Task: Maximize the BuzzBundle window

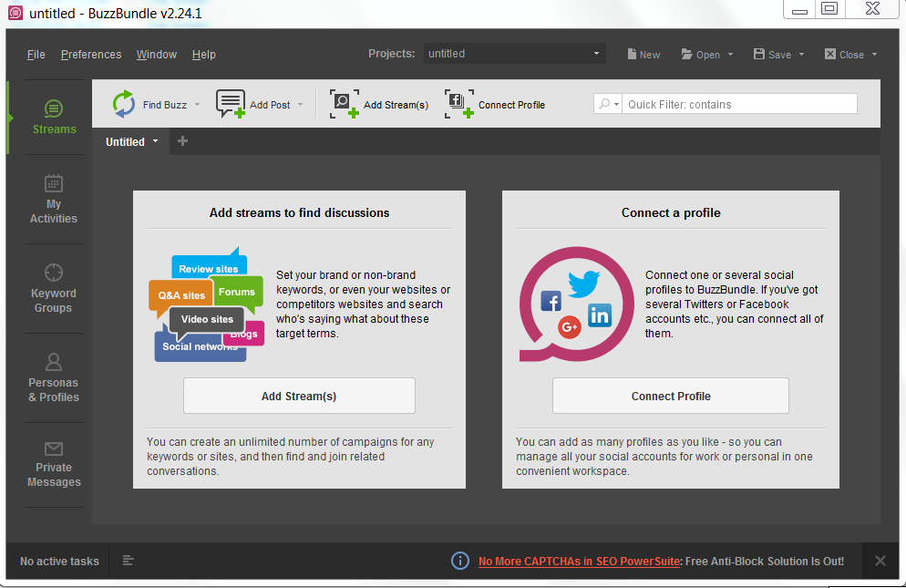Action: point(829,9)
